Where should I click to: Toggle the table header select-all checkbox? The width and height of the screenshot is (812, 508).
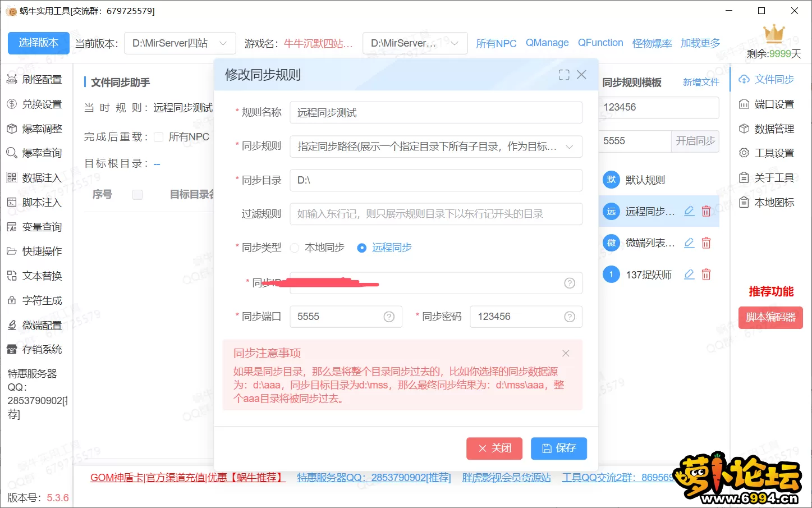[137, 194]
